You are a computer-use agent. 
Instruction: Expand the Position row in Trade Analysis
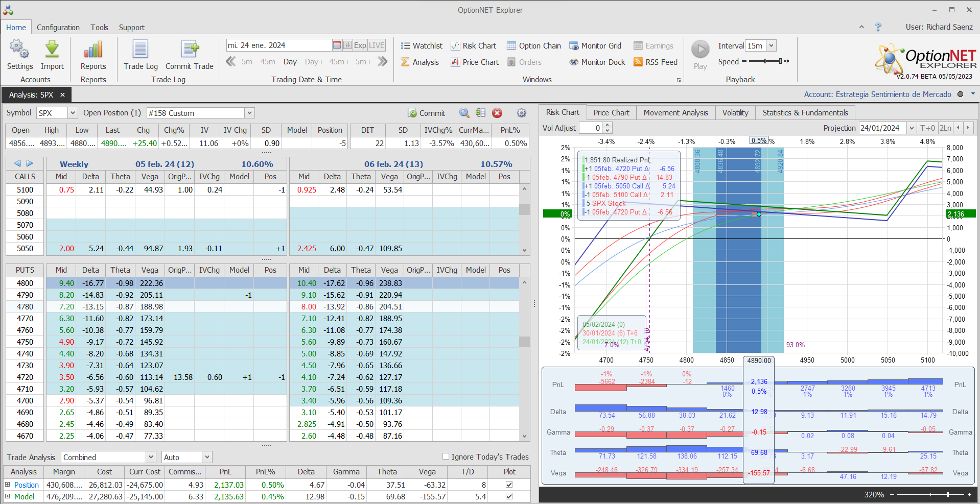tap(8, 485)
